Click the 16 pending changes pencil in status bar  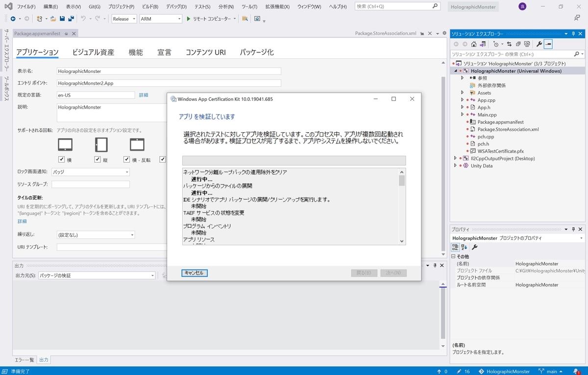coord(462,372)
